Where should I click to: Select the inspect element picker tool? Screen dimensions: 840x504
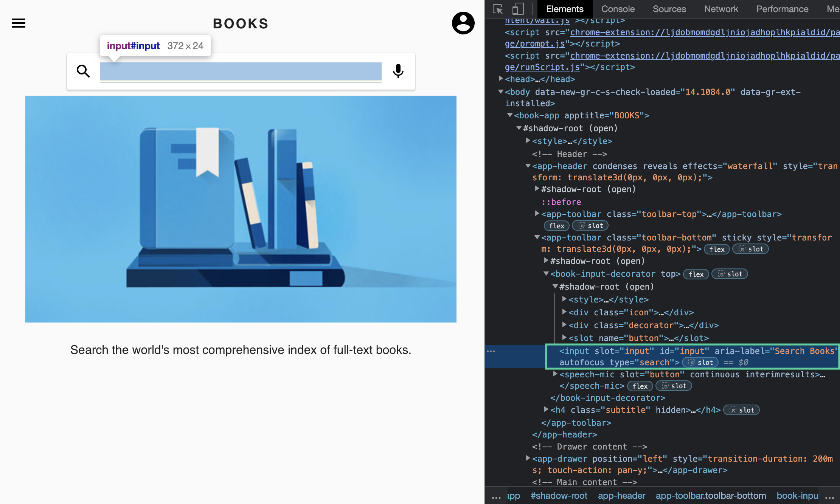pos(498,9)
